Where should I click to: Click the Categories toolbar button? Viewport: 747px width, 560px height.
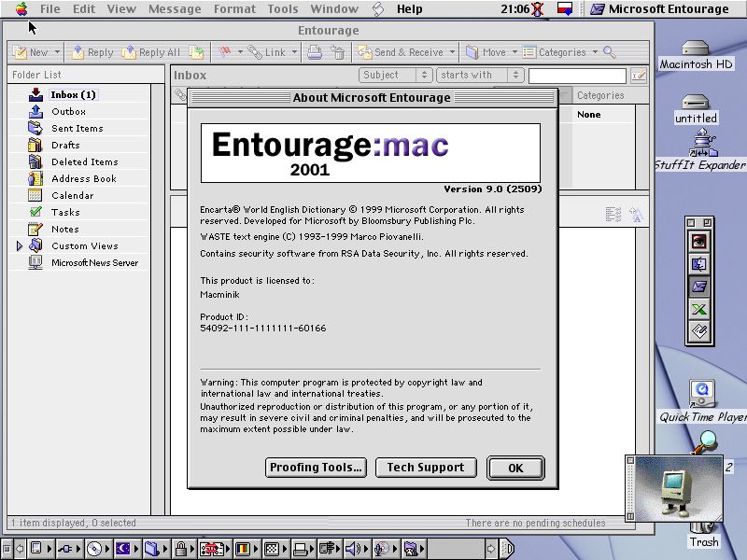pyautogui.click(x=555, y=52)
